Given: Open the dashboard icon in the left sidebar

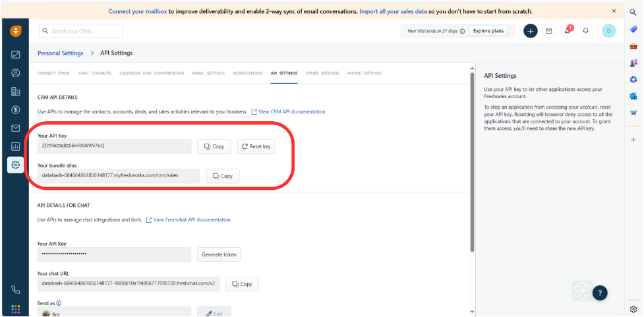Looking at the screenshot, I should (16, 54).
